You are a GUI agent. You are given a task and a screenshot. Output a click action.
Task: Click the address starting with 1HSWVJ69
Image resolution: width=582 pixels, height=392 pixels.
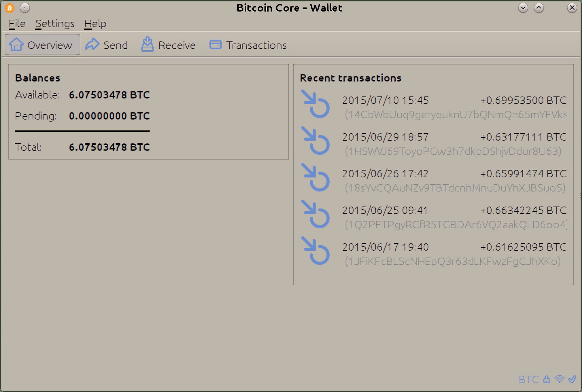point(453,152)
